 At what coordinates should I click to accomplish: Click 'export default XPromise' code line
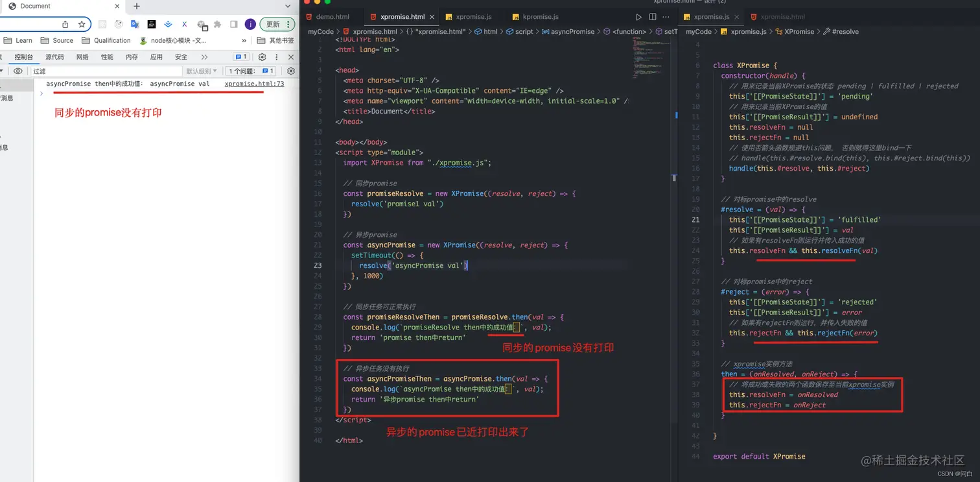[x=759, y=456]
